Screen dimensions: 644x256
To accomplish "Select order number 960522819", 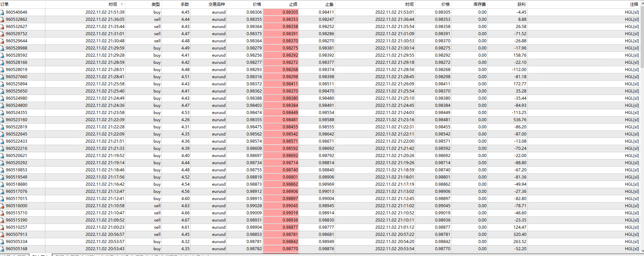I will (16, 127).
